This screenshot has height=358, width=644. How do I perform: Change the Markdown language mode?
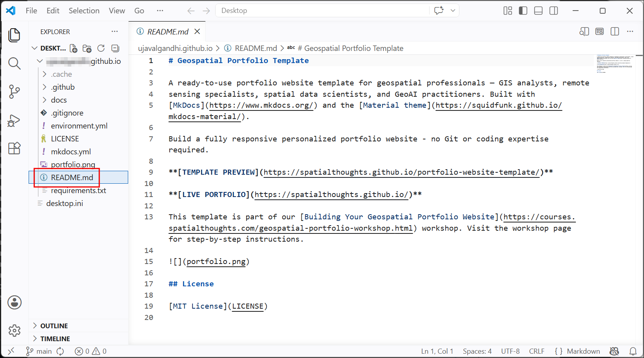(583, 351)
